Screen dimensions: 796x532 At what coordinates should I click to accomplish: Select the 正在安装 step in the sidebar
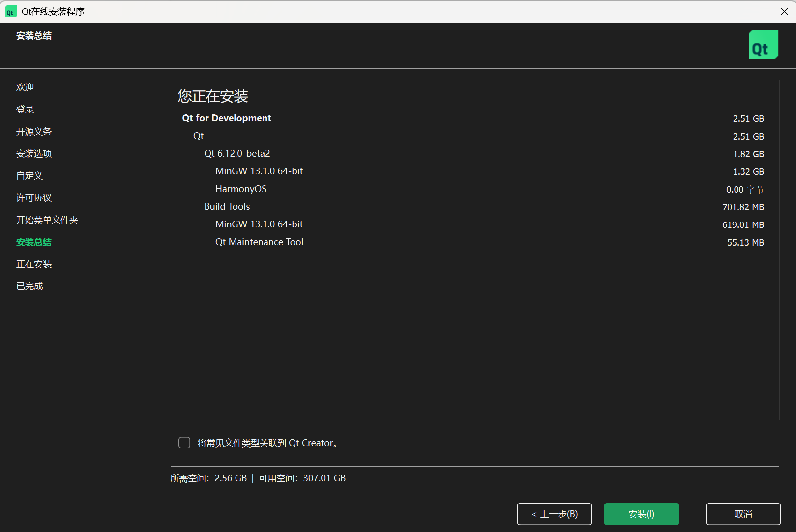coord(34,264)
